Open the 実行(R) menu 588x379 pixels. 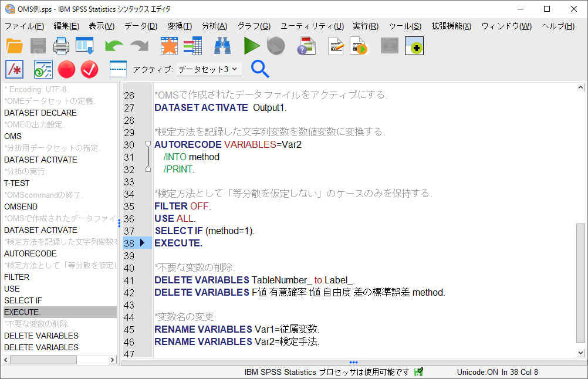[x=365, y=26]
